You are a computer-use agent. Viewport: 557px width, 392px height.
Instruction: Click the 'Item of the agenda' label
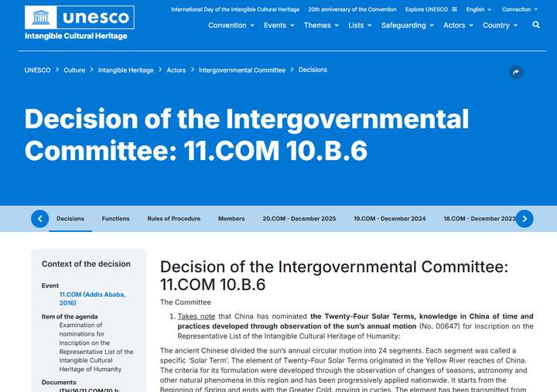(x=70, y=316)
